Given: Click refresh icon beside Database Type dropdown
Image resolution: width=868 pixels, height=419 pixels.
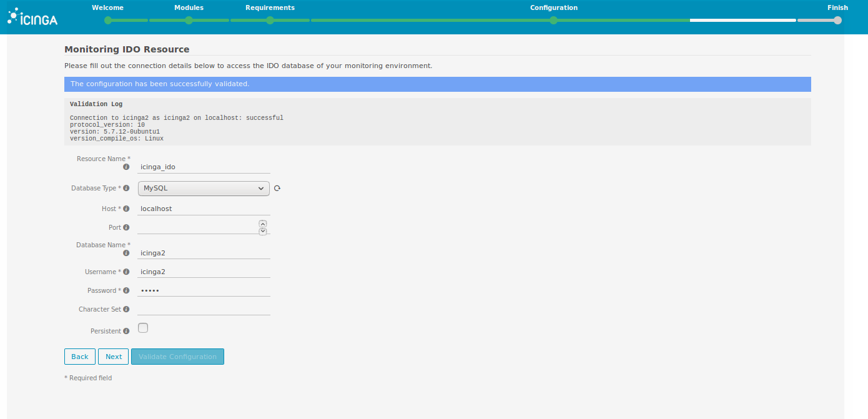Looking at the screenshot, I should click(277, 189).
